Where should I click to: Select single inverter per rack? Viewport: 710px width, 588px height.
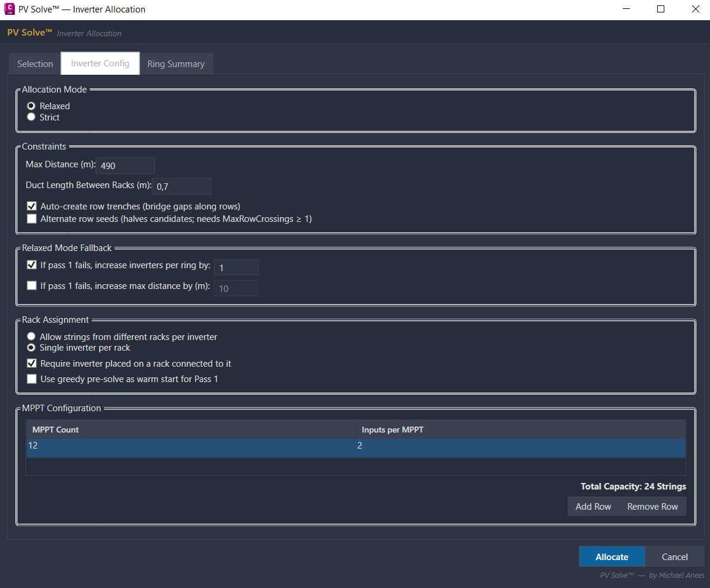pyautogui.click(x=31, y=347)
